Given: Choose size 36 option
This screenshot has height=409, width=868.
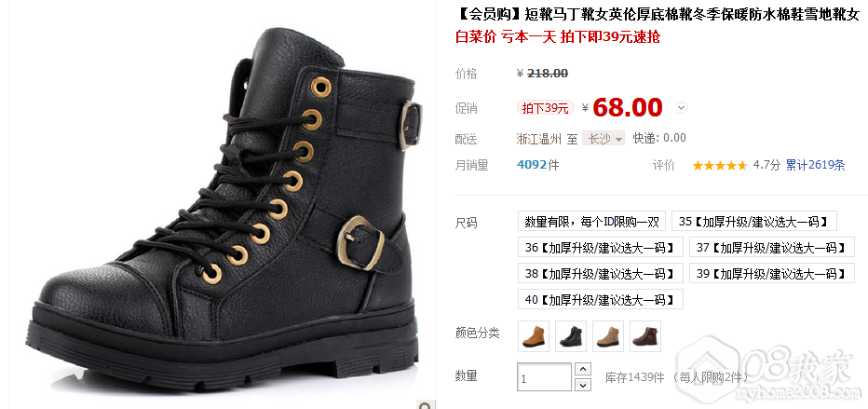Looking at the screenshot, I should pyautogui.click(x=601, y=248).
